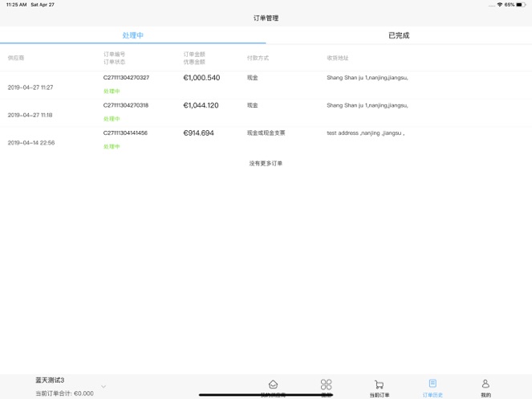The image size is (532, 399).
Task: Select the 订单历史 order history icon
Action: [x=433, y=384]
